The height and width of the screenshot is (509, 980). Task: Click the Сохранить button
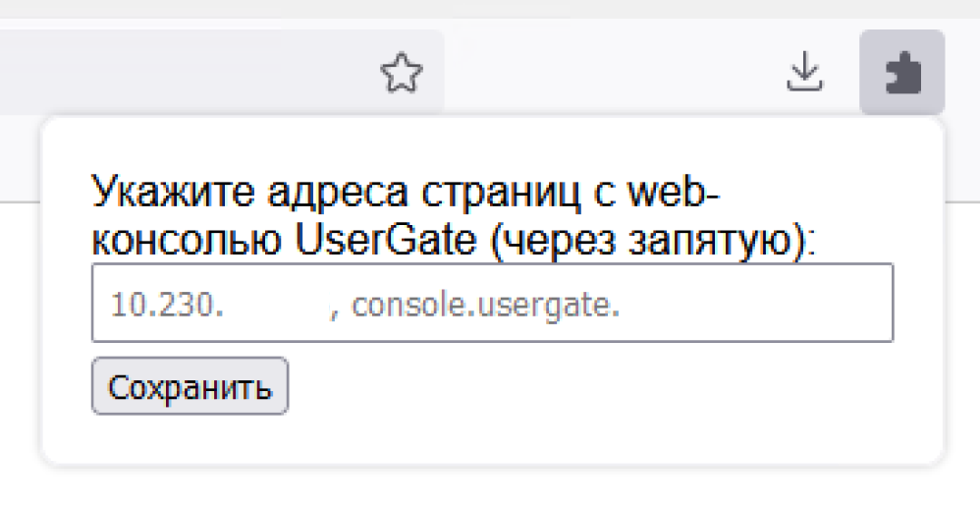190,386
